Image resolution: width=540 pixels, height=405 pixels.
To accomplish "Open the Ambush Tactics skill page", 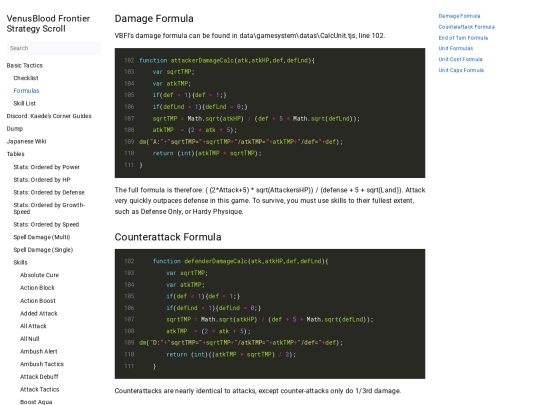I will (x=42, y=364).
